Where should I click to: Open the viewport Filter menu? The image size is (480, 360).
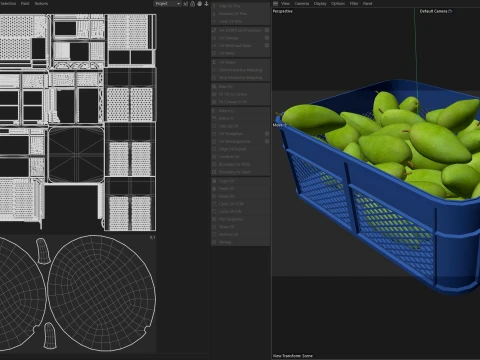pos(354,3)
